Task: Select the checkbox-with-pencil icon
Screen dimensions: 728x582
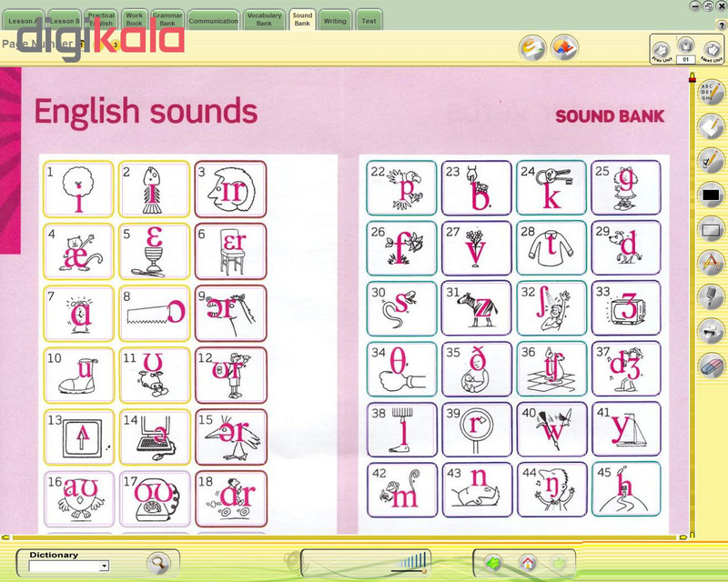Action: click(712, 161)
